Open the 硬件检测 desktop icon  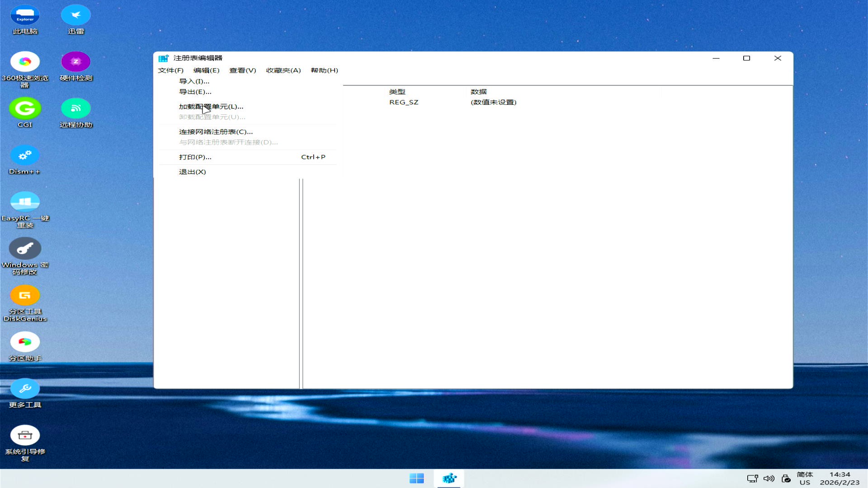pos(75,62)
